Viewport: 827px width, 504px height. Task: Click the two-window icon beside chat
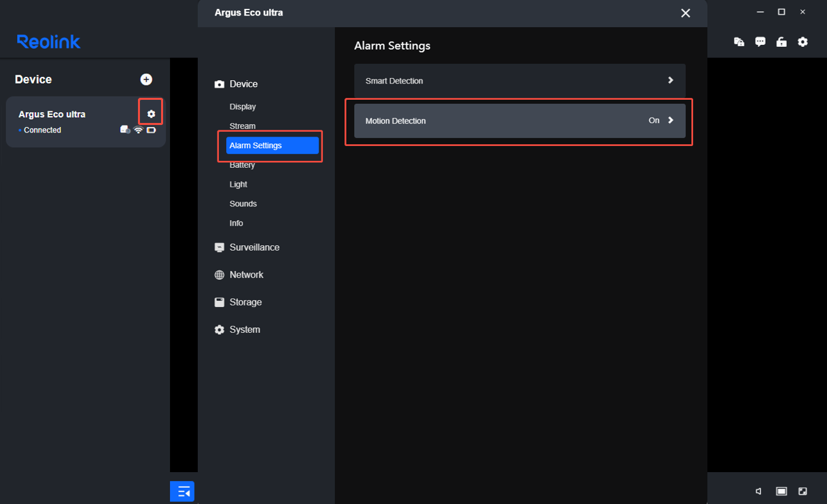coord(739,42)
